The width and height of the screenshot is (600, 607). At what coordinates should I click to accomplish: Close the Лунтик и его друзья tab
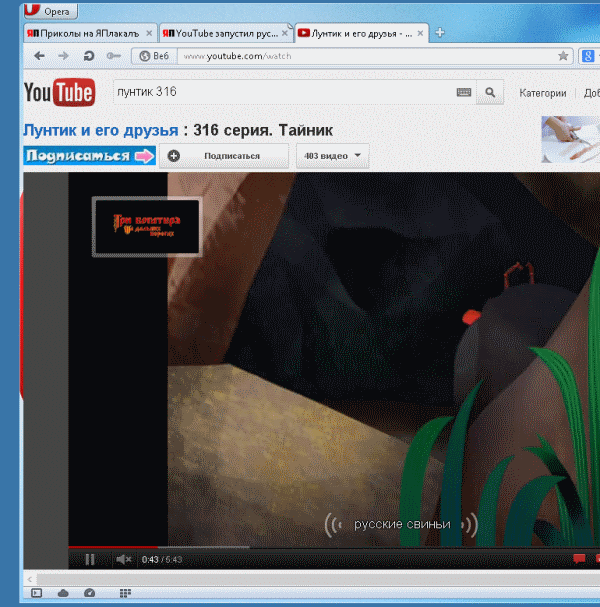pos(420,34)
